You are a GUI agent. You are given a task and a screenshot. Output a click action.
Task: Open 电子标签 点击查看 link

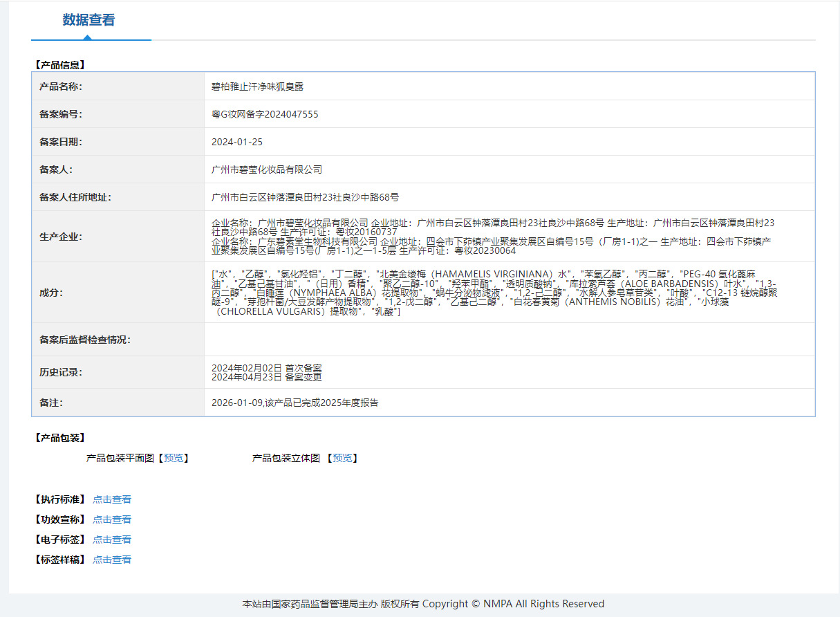tap(112, 540)
